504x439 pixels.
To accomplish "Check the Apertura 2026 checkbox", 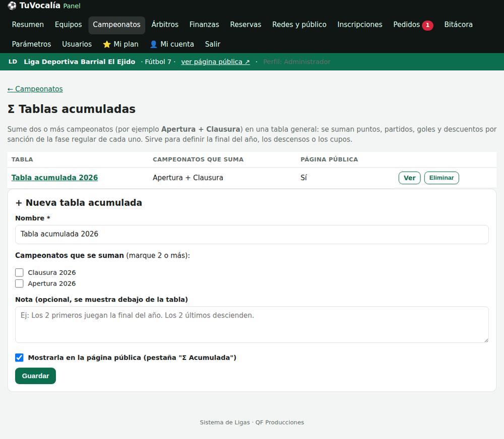I will (x=19, y=283).
